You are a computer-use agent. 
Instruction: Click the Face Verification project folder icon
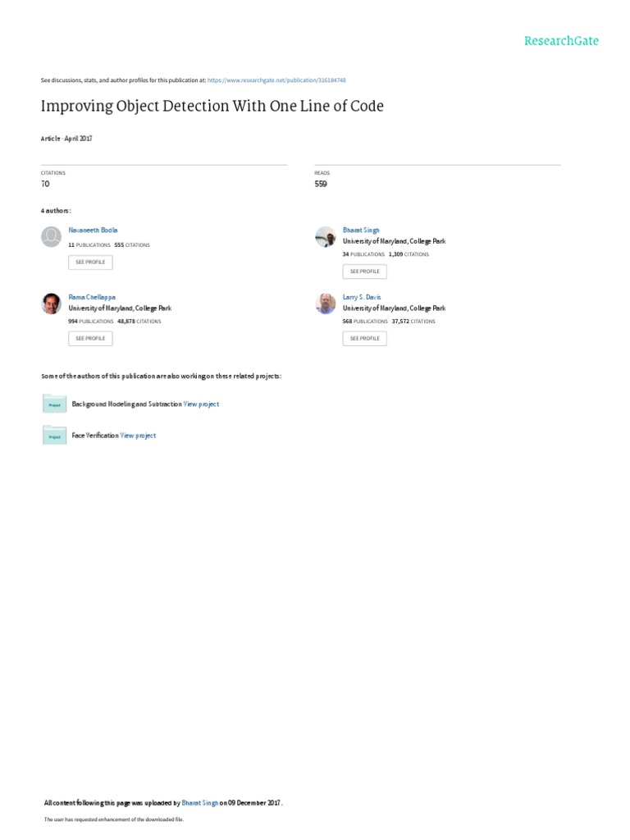click(x=54, y=435)
